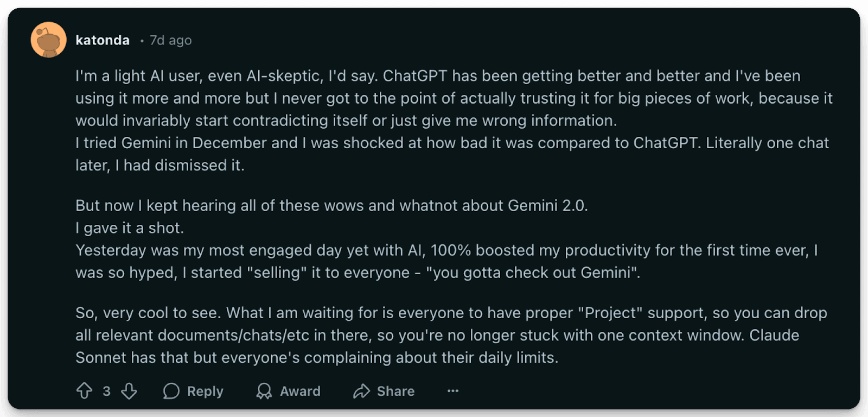Image resolution: width=868 pixels, height=417 pixels.
Task: Click the speech bubble icon beside Reply
Action: 172,391
